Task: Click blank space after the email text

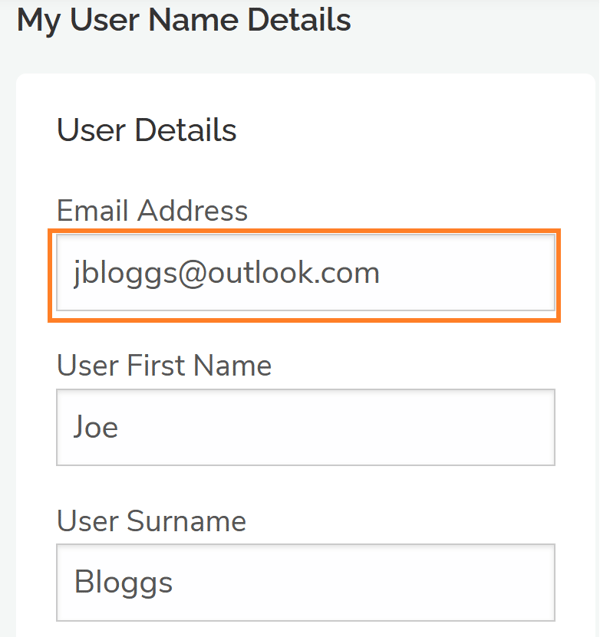Action: [470, 273]
